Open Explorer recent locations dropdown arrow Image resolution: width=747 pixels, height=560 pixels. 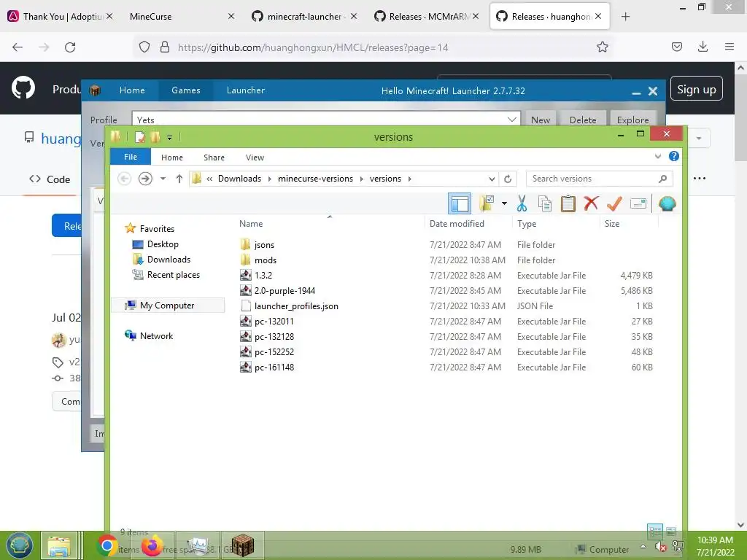(163, 179)
